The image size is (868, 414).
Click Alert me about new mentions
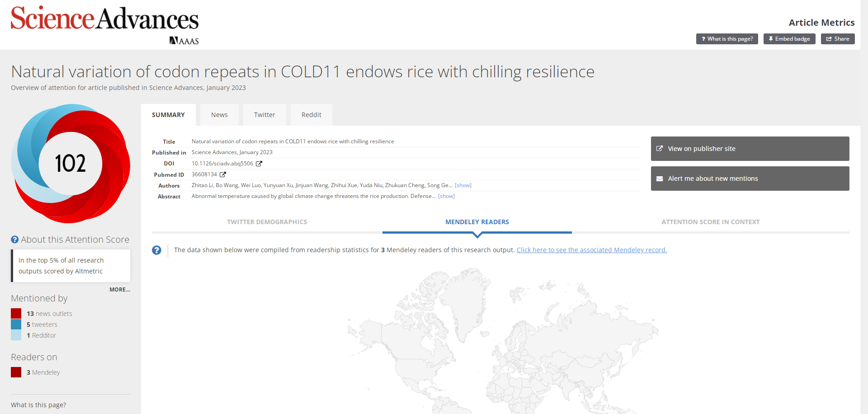tap(750, 179)
